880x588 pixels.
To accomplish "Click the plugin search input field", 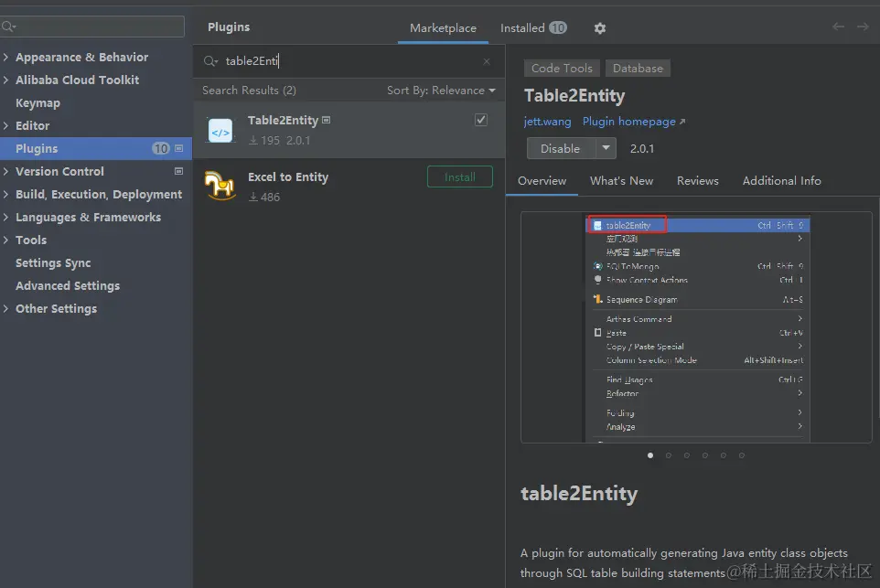I will tap(348, 61).
